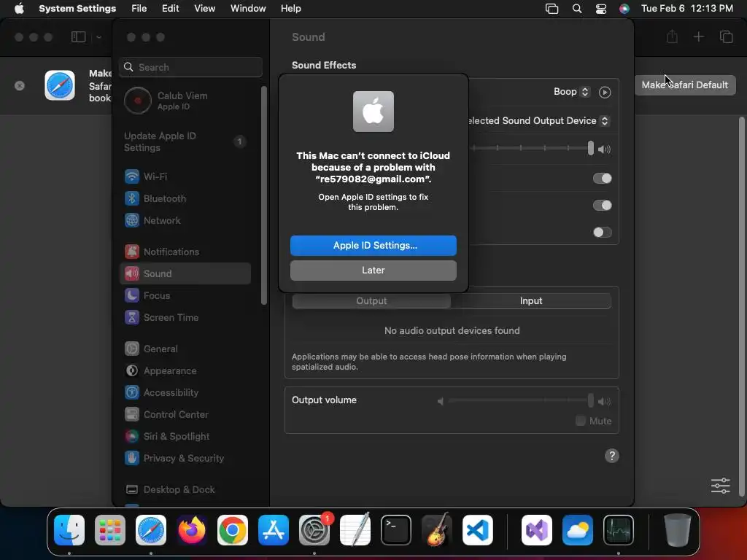Close the Safari default browser banner
The height and width of the screenshot is (560, 747).
[20, 86]
